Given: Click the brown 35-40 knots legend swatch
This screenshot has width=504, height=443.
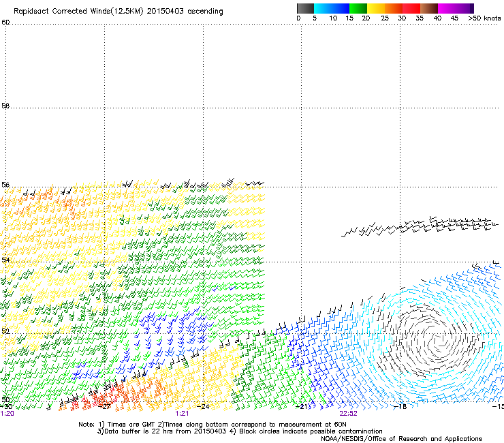Looking at the screenshot, I should pos(429,8).
